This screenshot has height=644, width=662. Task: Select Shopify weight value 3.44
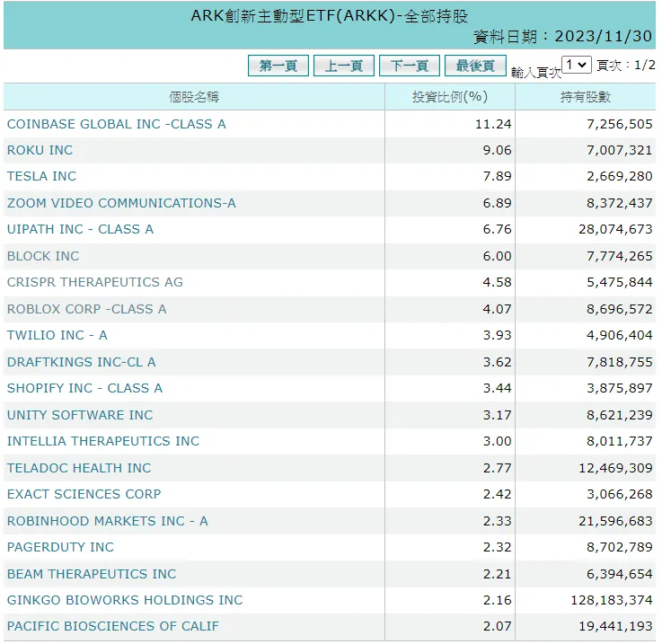pyautogui.click(x=497, y=388)
